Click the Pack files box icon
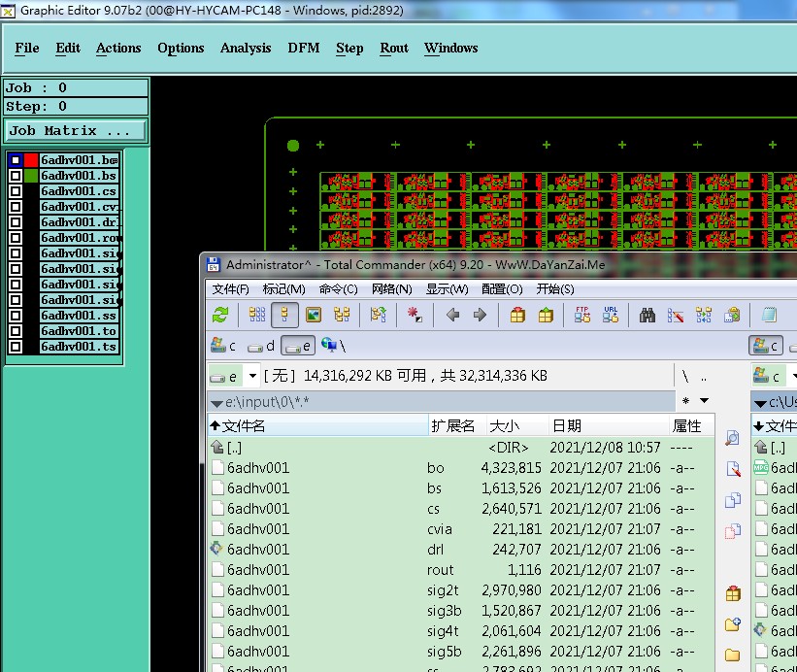Screen dimensions: 797x672 click(x=517, y=316)
